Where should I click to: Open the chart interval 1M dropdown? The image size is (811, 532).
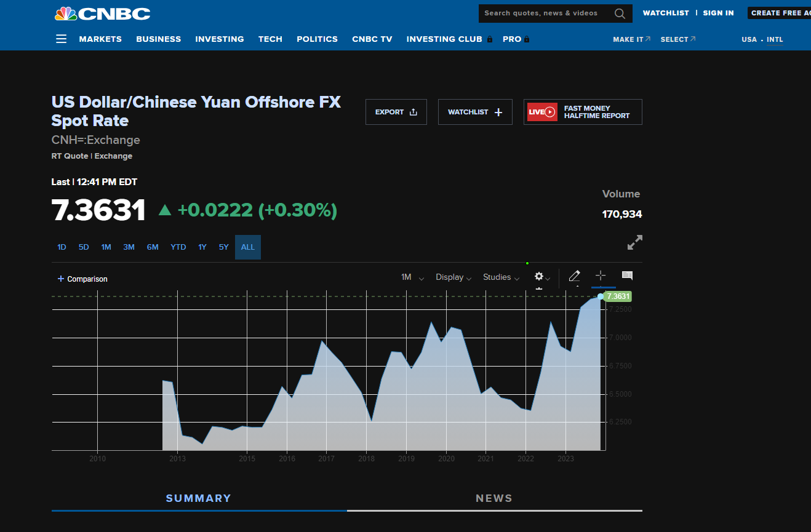[x=412, y=277]
